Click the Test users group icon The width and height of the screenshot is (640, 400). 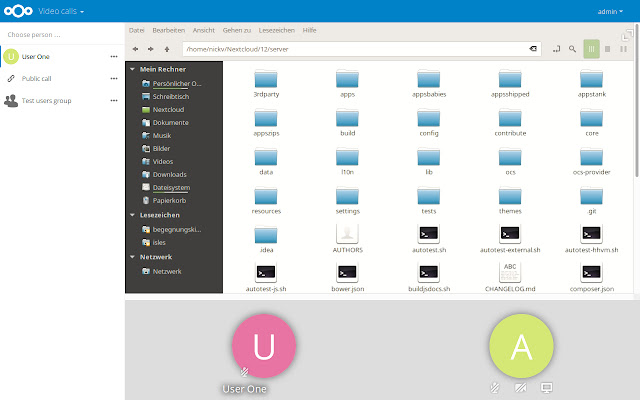(x=11, y=100)
